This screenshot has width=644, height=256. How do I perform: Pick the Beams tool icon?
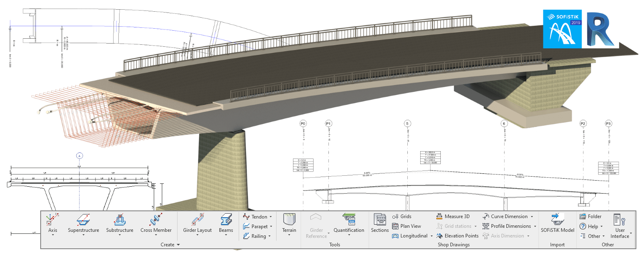tap(226, 220)
